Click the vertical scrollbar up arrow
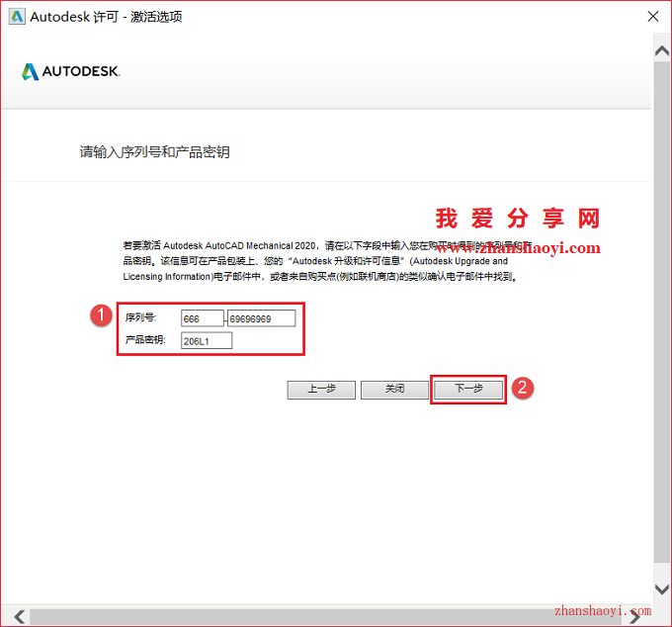This screenshot has height=627, width=672. pyautogui.click(x=662, y=51)
